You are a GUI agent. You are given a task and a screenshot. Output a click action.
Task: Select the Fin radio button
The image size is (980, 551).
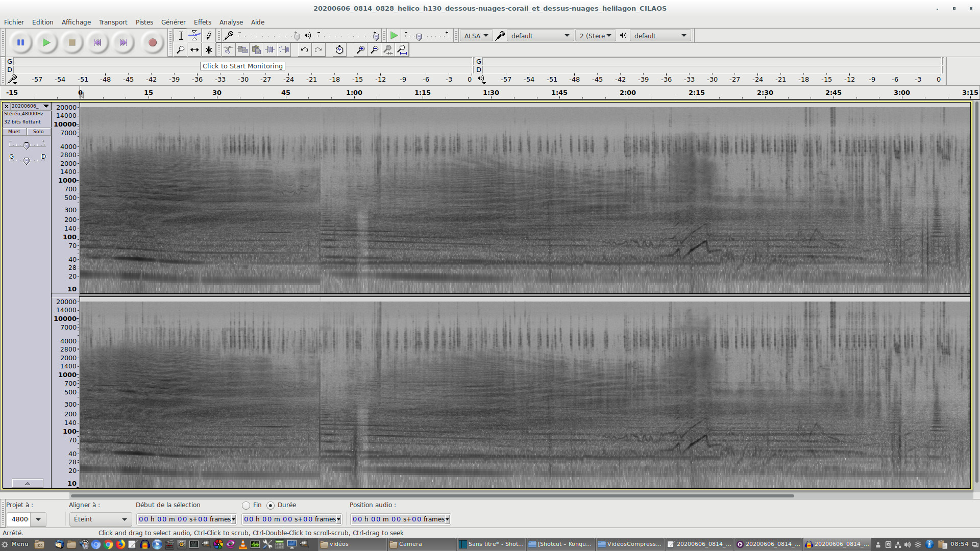(x=246, y=505)
